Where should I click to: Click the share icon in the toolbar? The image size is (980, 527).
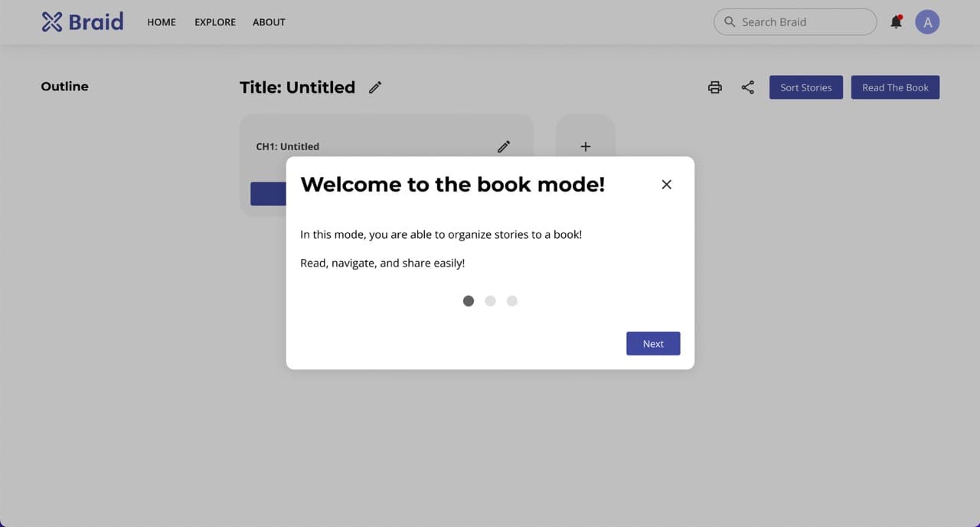pyautogui.click(x=748, y=87)
